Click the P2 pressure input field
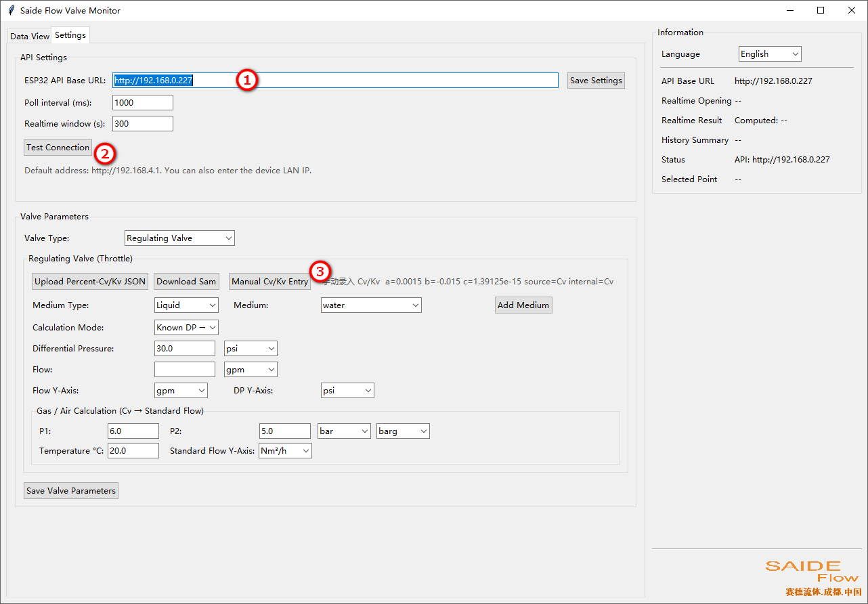The width and height of the screenshot is (868, 604). pos(285,431)
